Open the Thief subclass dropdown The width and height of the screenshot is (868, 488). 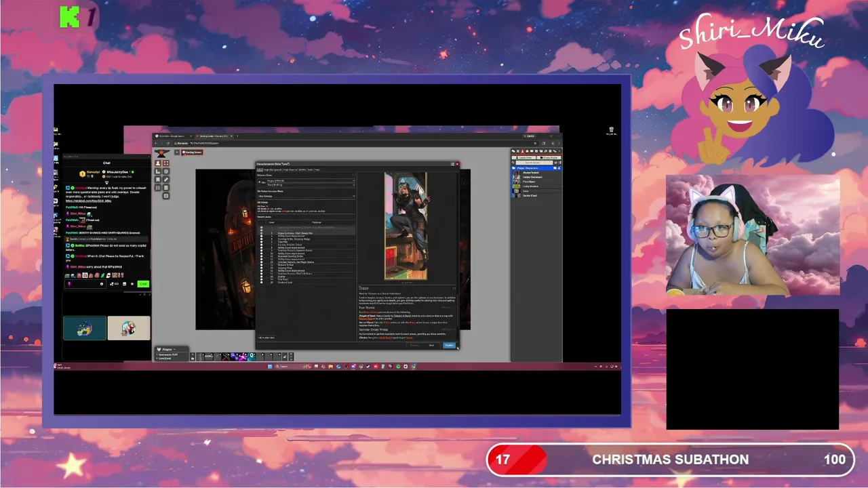tap(311, 185)
